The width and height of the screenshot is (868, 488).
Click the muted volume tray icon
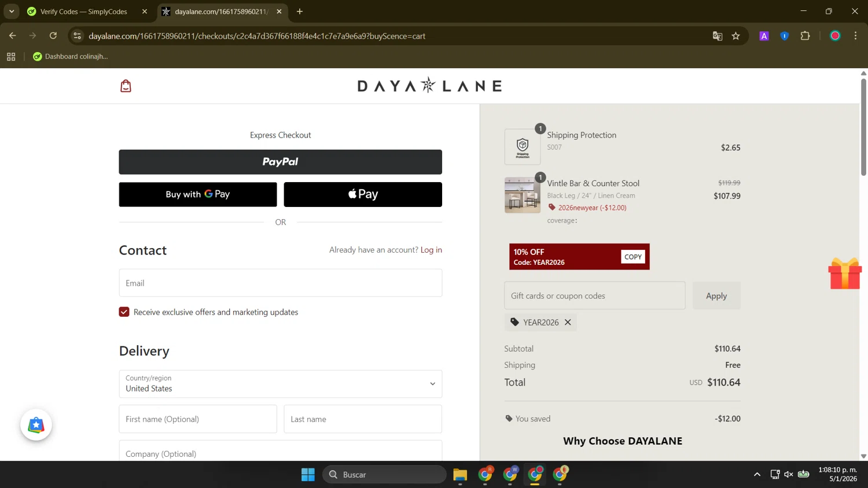[789, 475]
